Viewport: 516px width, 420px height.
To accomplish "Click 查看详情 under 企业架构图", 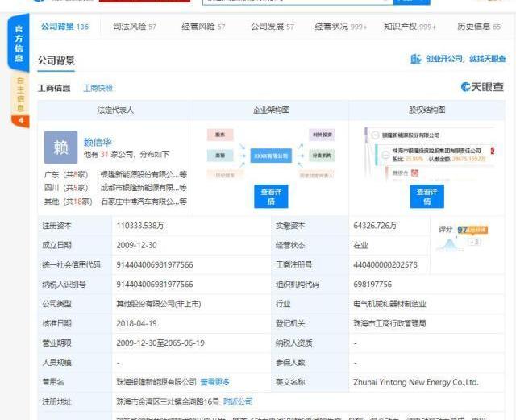I will click(271, 197).
